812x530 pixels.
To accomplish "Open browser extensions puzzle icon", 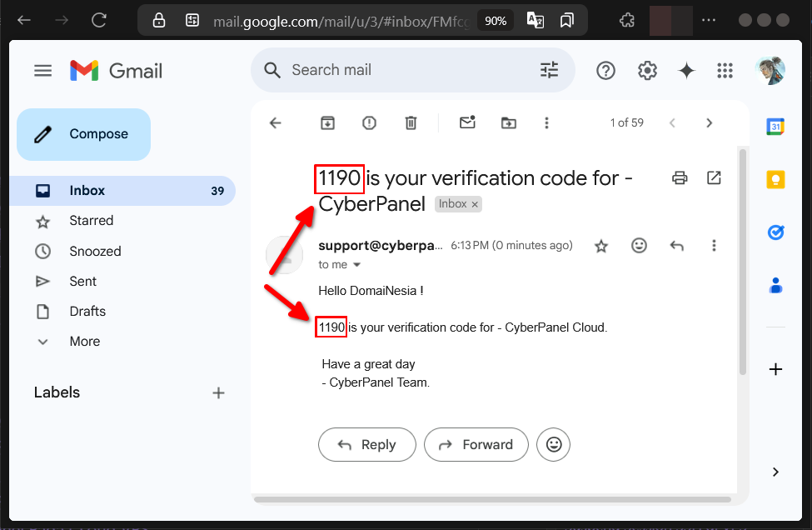I will 627,20.
